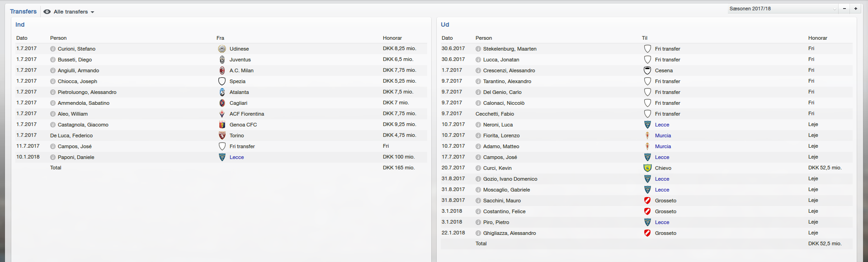Open the Sæsonen 2017/18 season dropdown
Viewport: 868px width, 262px height.
(x=782, y=9)
